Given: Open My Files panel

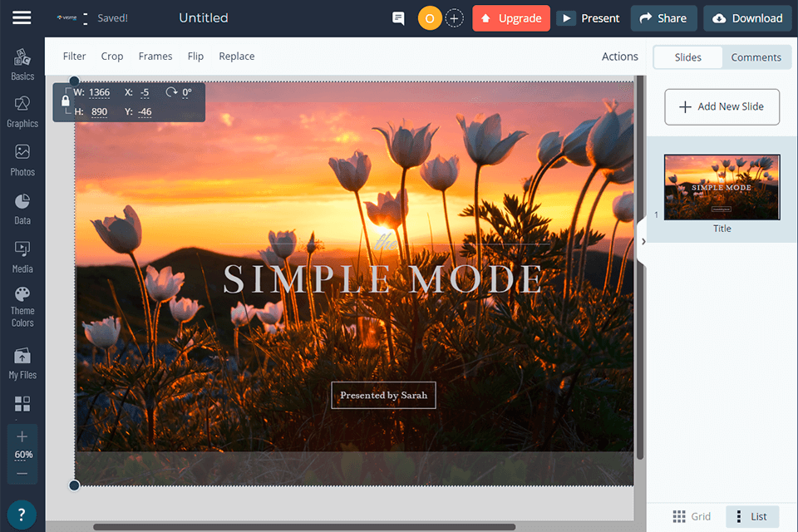Looking at the screenshot, I should (22, 362).
